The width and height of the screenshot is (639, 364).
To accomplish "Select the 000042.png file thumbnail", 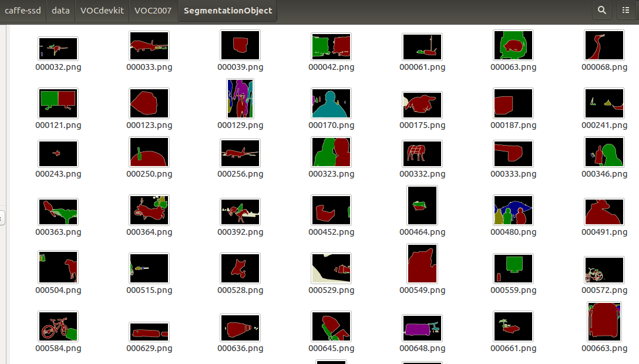I will point(331,46).
